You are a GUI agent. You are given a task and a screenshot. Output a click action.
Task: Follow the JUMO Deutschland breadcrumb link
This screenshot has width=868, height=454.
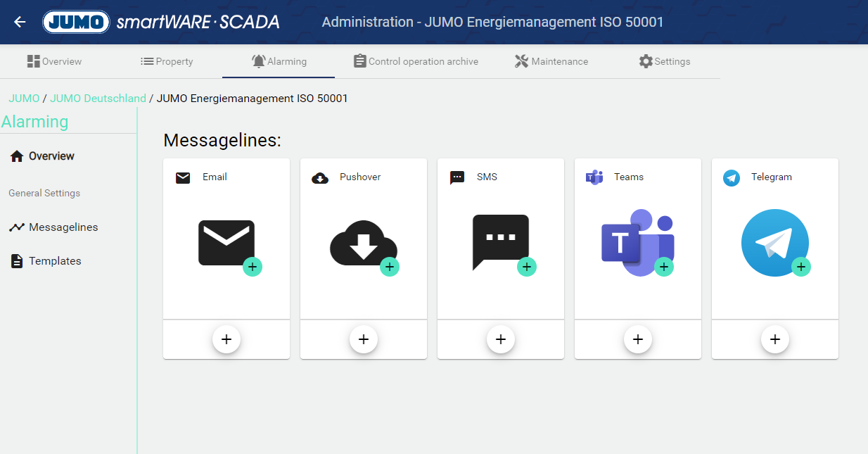(98, 99)
